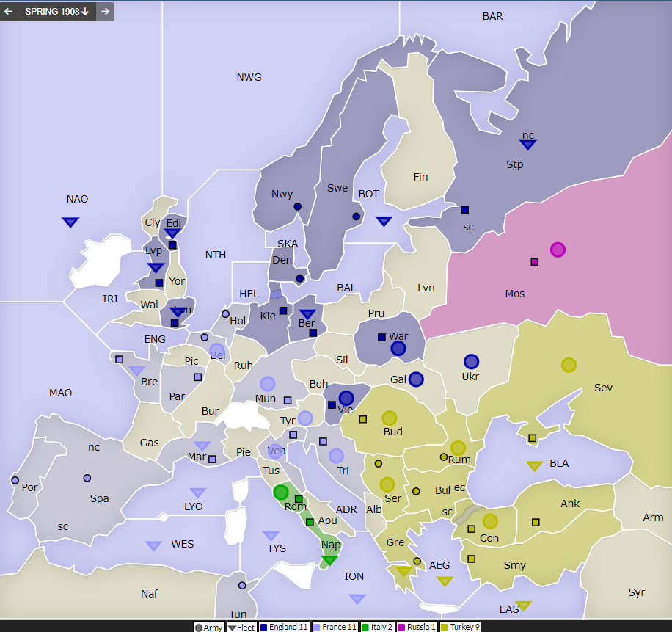Select the English fleet in London

pyautogui.click(x=178, y=312)
